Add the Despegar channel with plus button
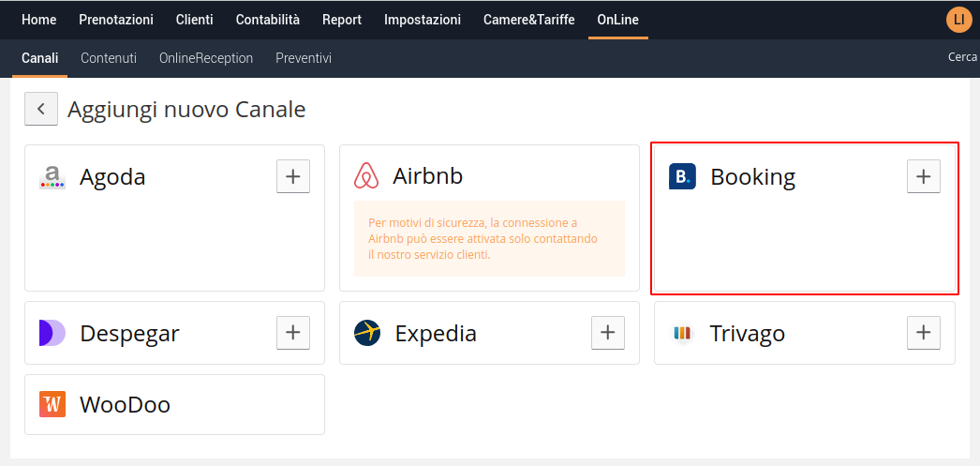980x466 pixels. tap(293, 333)
